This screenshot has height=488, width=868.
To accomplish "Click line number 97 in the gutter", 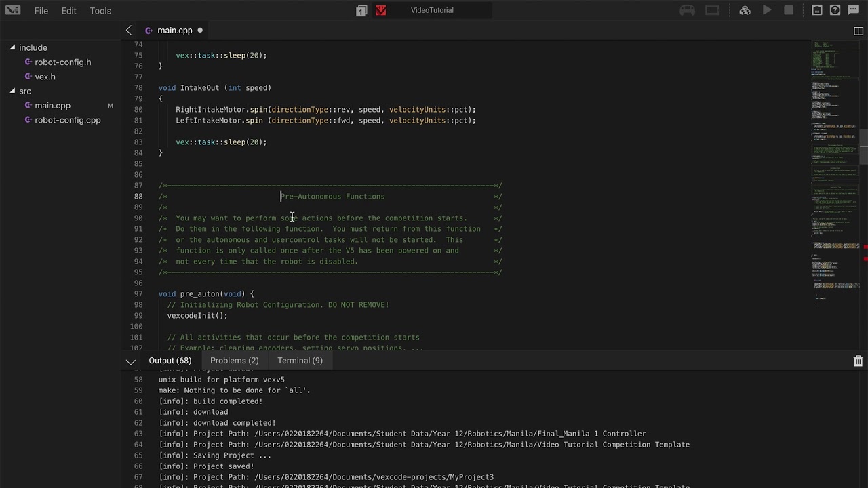I will click(138, 294).
